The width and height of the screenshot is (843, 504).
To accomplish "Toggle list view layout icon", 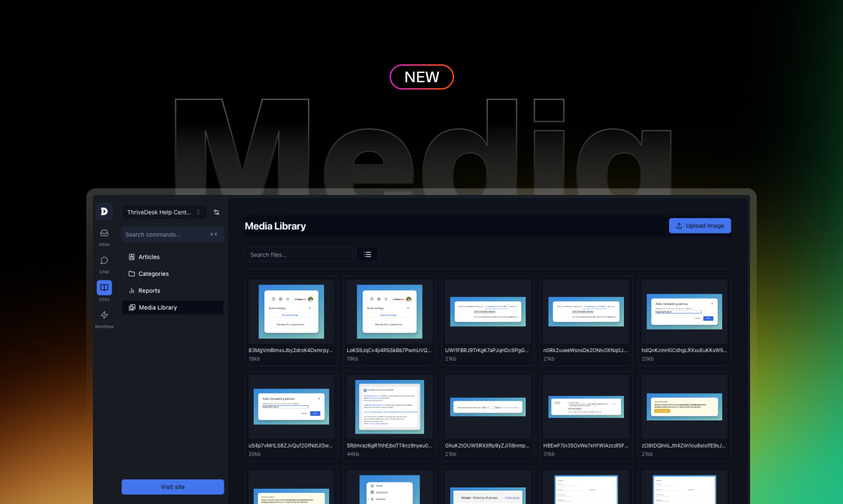I will [x=367, y=254].
